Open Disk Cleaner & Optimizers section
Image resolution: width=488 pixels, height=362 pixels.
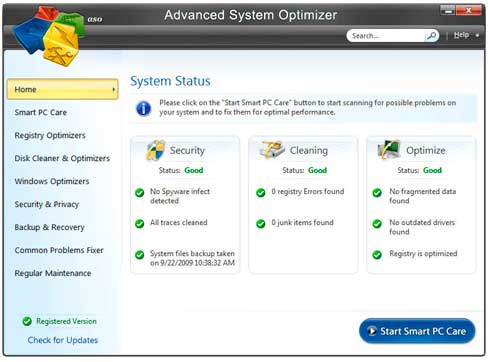[62, 158]
